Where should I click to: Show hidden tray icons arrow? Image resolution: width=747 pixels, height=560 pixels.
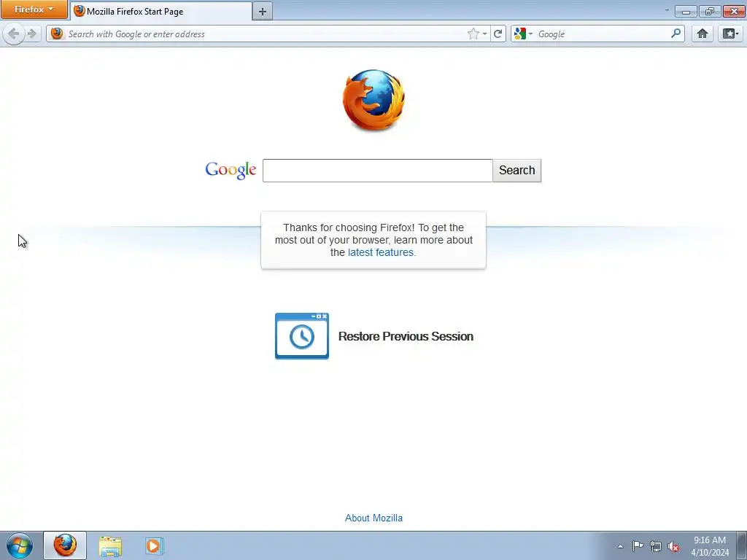pyautogui.click(x=620, y=547)
